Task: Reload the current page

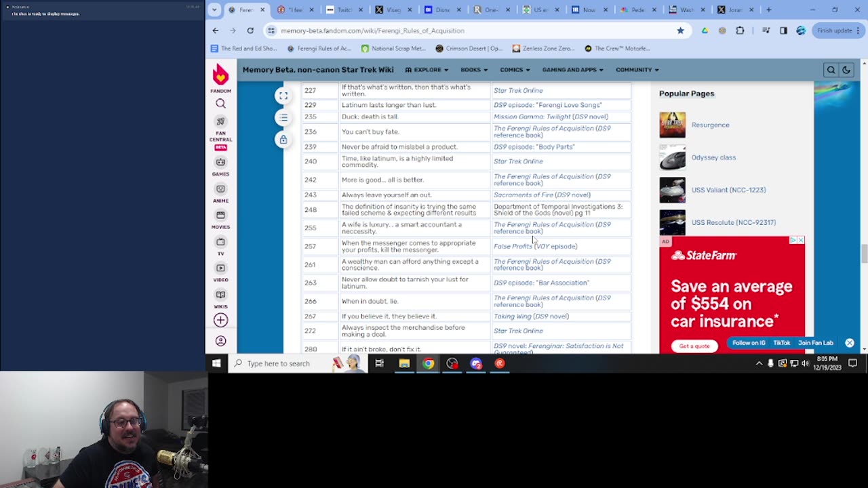Action: [x=250, y=30]
